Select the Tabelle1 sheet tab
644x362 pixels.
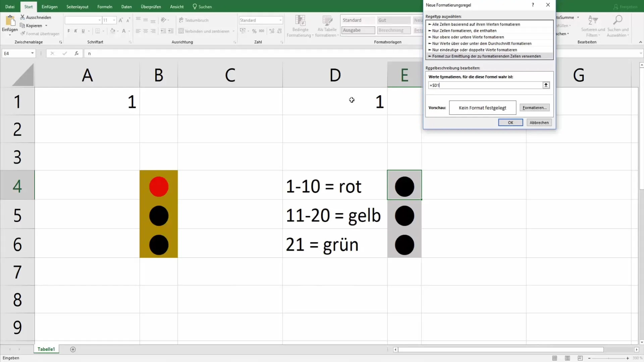(x=46, y=349)
